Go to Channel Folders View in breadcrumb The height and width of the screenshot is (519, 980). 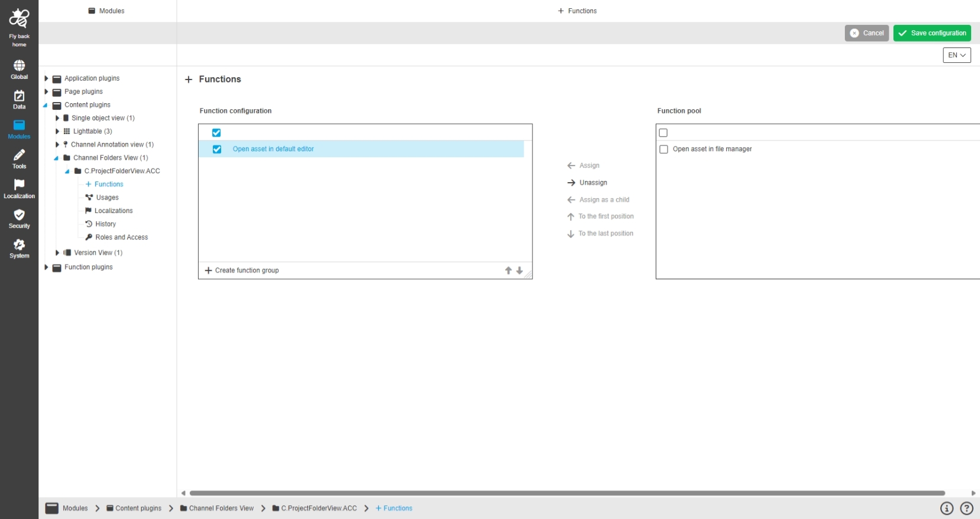tap(217, 508)
